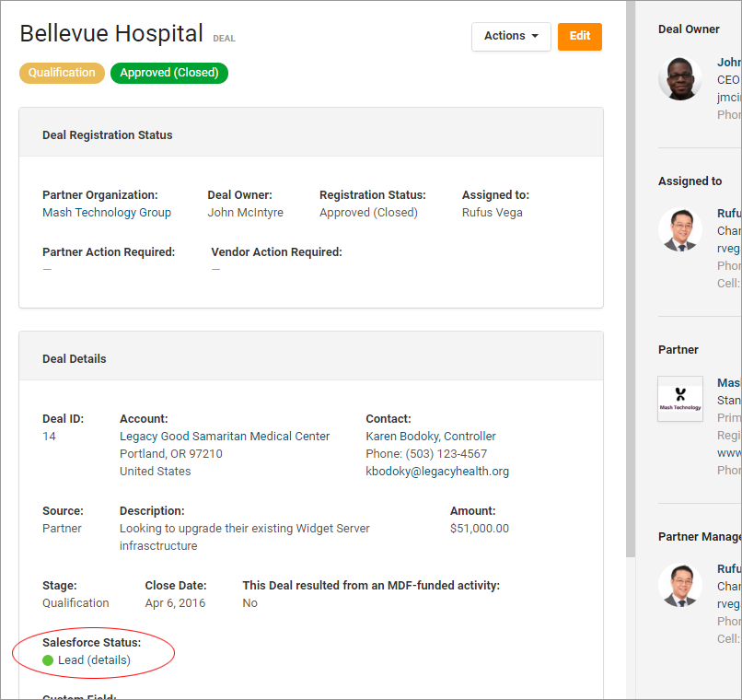Click Source value Partner
Image resolution: width=742 pixels, height=700 pixels.
62,529
